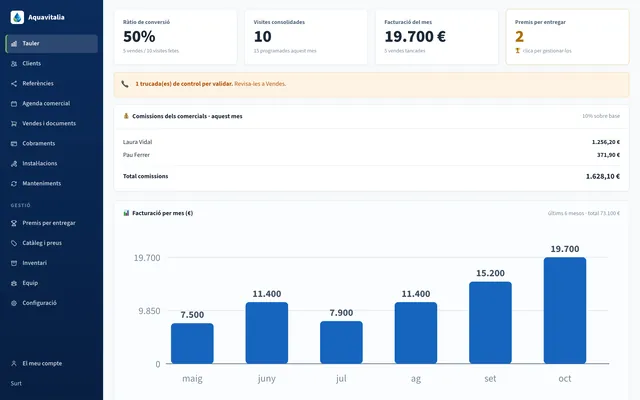Click the Clients people icon

coord(14,64)
